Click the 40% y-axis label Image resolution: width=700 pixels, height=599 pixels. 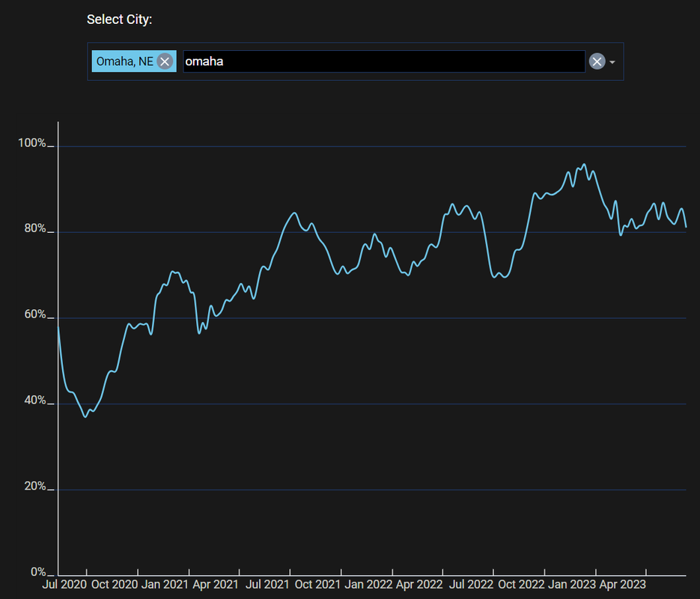pos(35,400)
